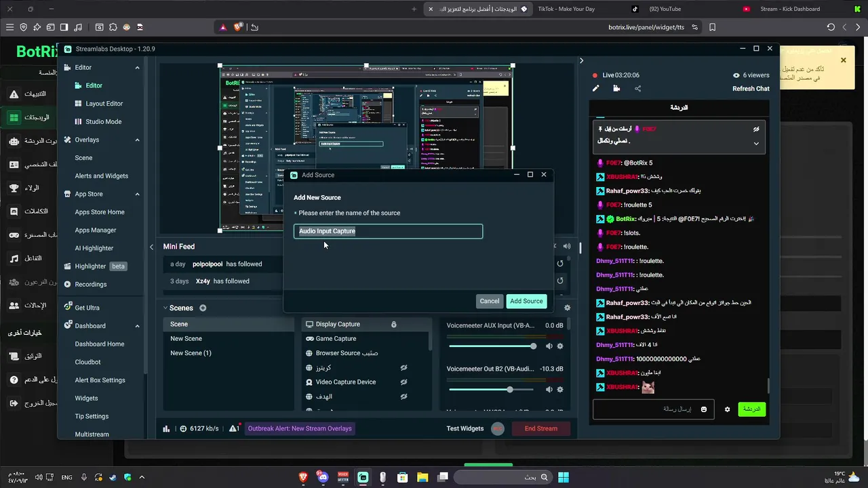Send chat message green button
The height and width of the screenshot is (488, 868).
point(752,409)
